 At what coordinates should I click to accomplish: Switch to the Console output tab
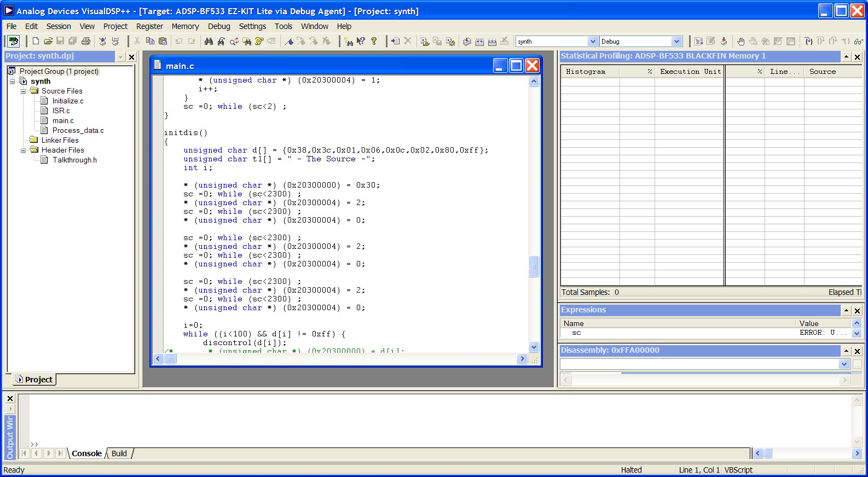[x=86, y=453]
